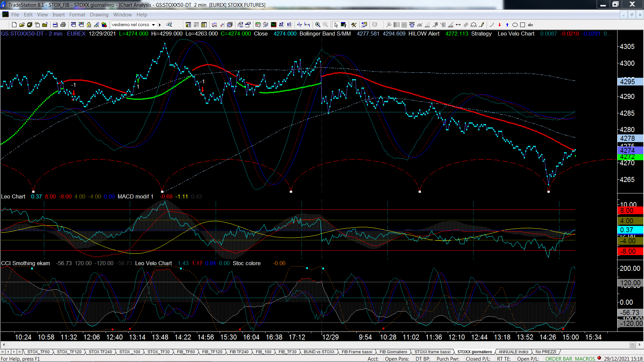Open the Help menu
Viewport: 644px width, 362px height.
click(x=142, y=15)
